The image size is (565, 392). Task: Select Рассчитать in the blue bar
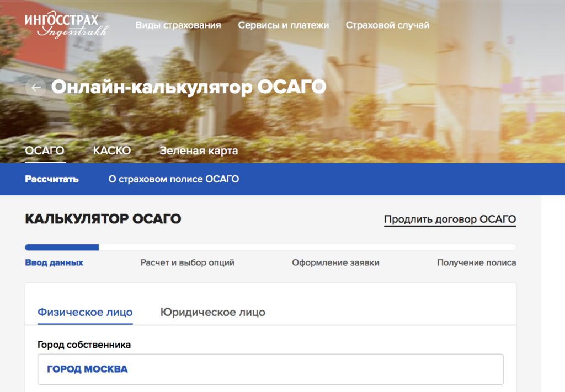tap(52, 179)
